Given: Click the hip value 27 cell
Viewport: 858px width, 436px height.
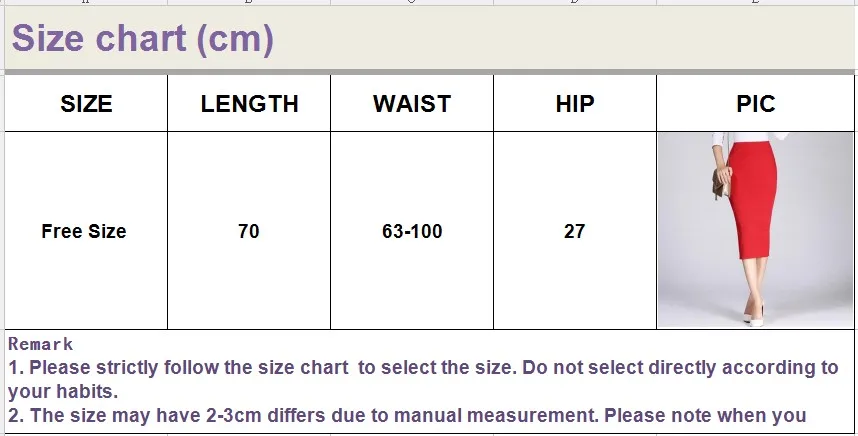Looking at the screenshot, I should pyautogui.click(x=575, y=230).
